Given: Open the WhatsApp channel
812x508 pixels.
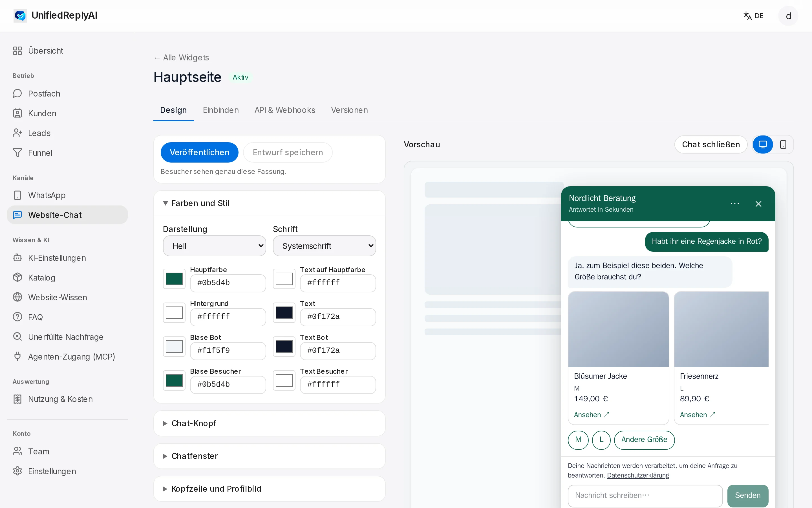Looking at the screenshot, I should point(67,195).
